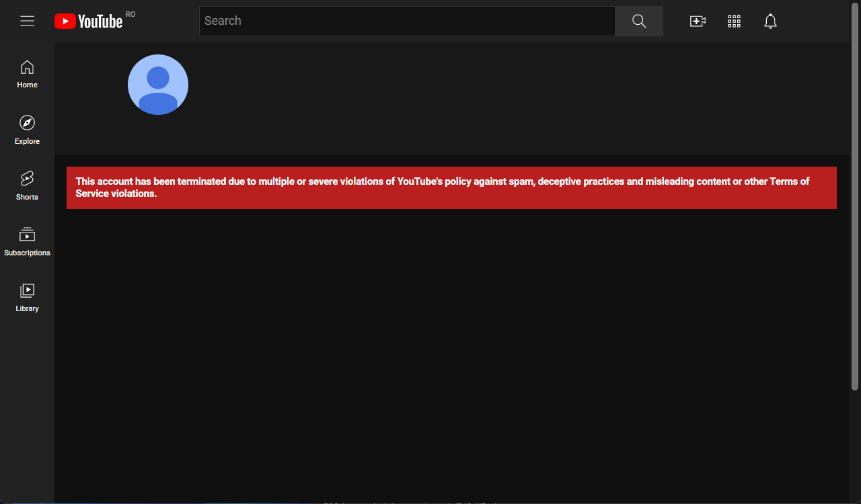This screenshot has height=504, width=861.
Task: Click the YouTube logo
Action: [89, 22]
